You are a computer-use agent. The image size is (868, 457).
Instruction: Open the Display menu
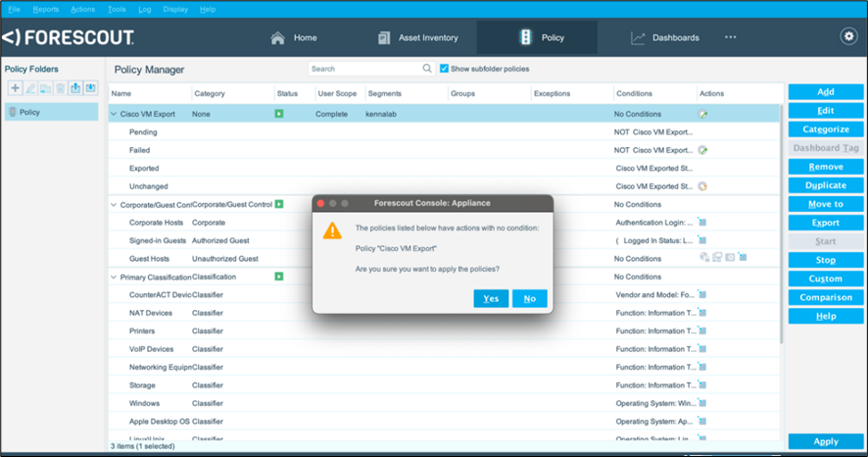click(175, 9)
